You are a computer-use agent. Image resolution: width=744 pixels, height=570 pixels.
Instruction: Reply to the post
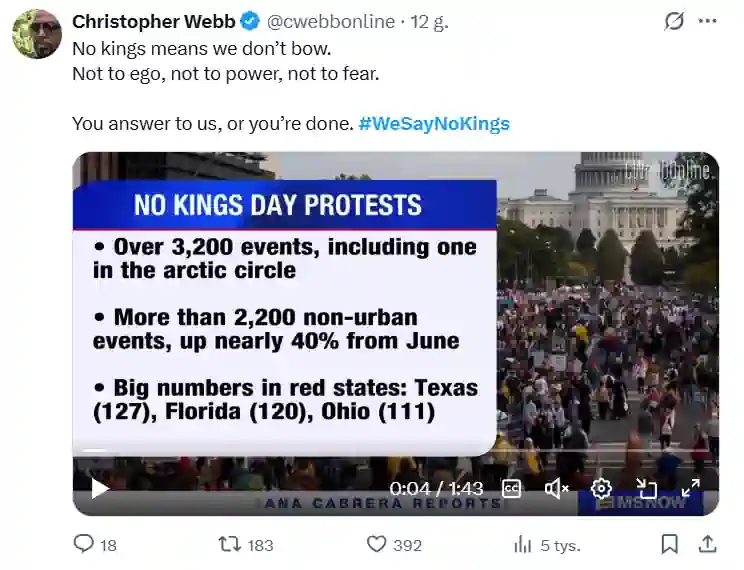(x=85, y=544)
